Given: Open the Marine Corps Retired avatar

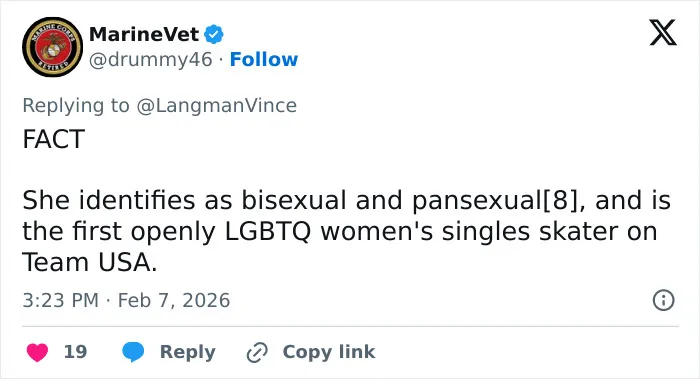Looking at the screenshot, I should tap(53, 47).
